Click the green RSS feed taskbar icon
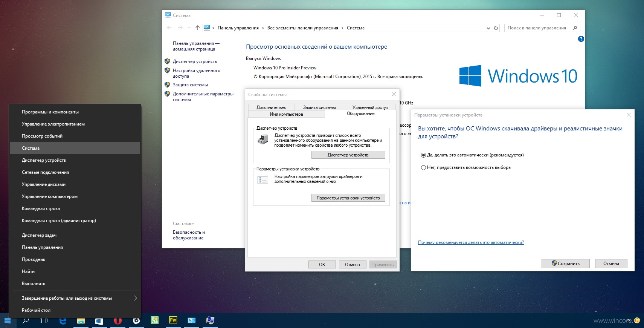 point(154,320)
